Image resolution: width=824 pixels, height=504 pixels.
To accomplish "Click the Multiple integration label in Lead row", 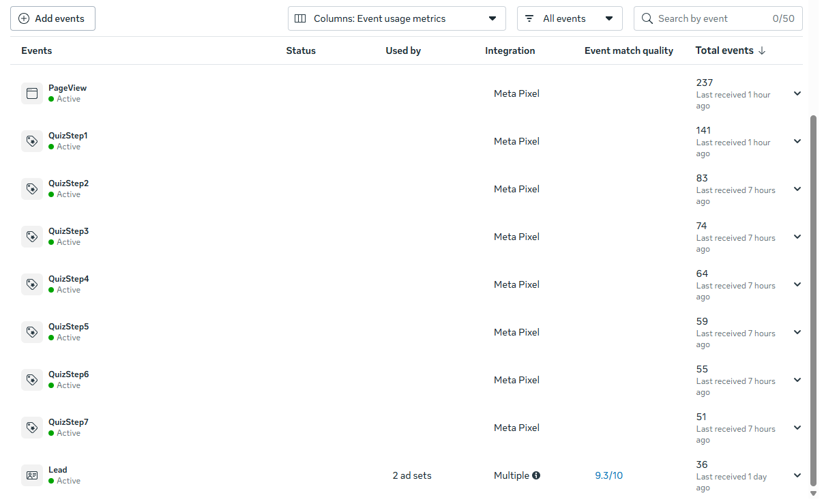I will tap(512, 475).
